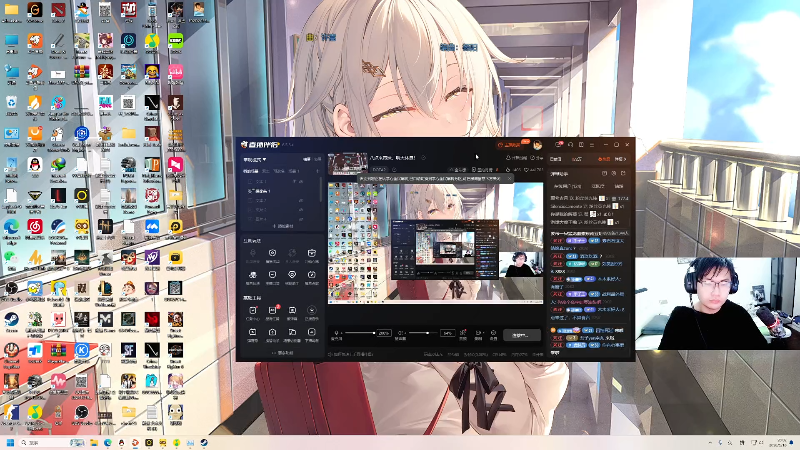Open the WeChat desktop shortcut
The width and height of the screenshot is (800, 450).
[x=11, y=258]
